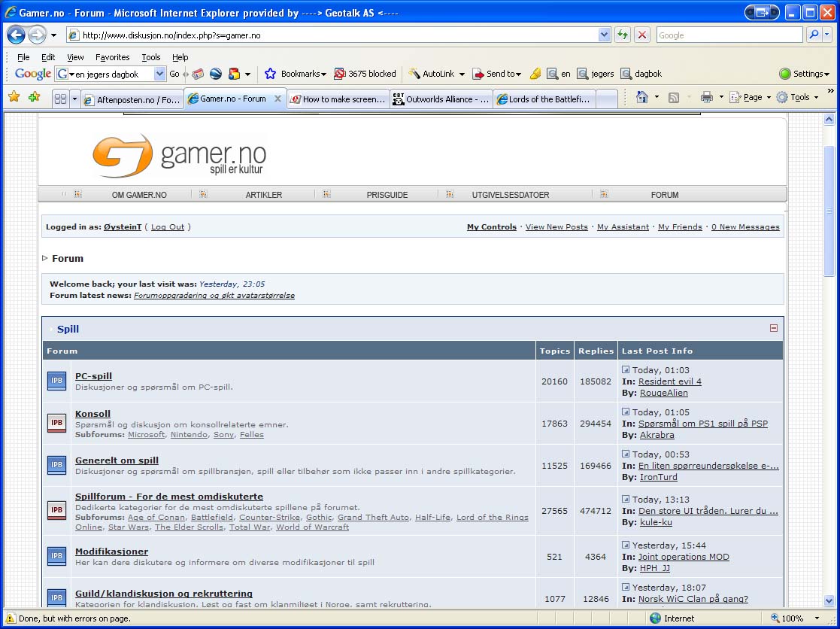Open Quick Tabs thumbnail view icon
840x629 pixels.
click(60, 99)
